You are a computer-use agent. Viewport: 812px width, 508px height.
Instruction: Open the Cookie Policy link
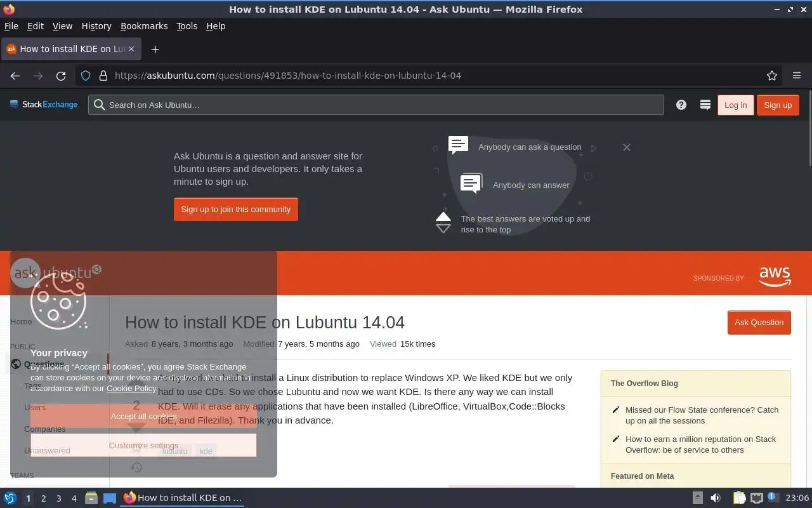click(131, 388)
